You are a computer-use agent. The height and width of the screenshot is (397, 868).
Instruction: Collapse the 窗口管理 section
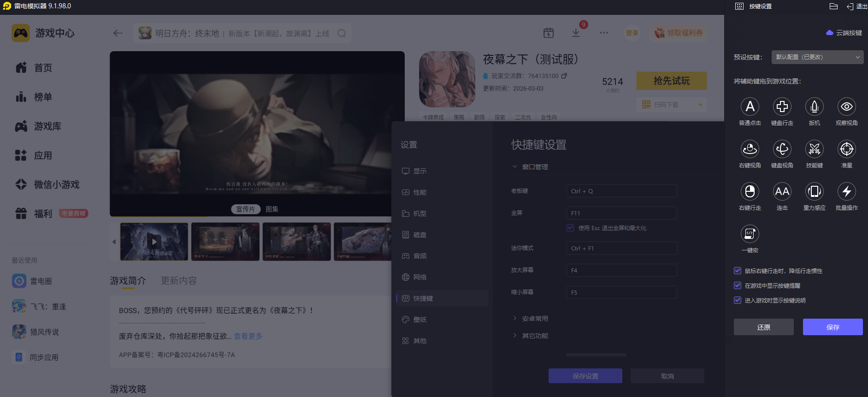pos(515,167)
